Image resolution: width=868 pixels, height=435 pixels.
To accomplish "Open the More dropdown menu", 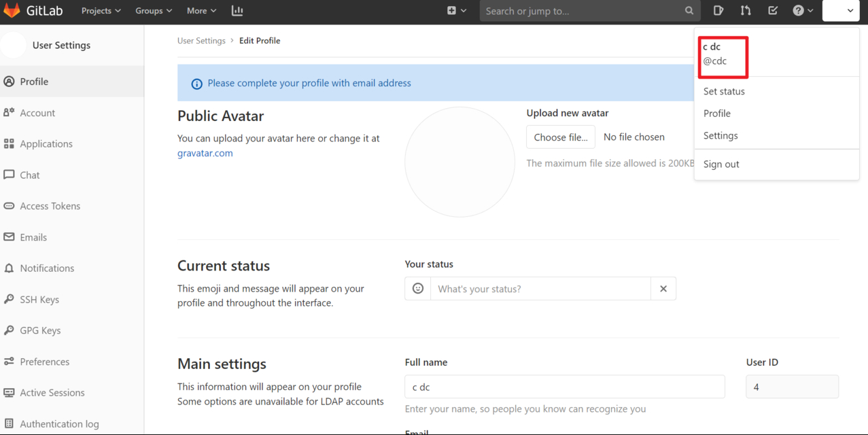I will point(201,11).
